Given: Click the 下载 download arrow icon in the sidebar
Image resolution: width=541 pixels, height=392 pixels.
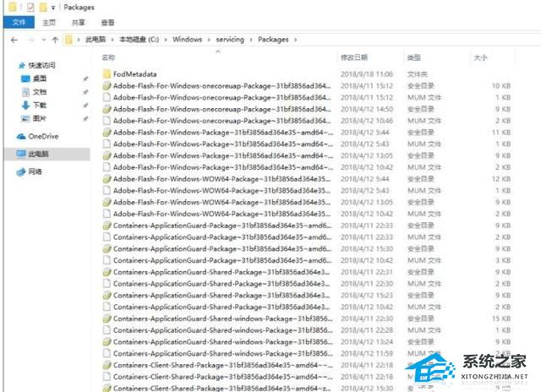Looking at the screenshot, I should click(25, 105).
